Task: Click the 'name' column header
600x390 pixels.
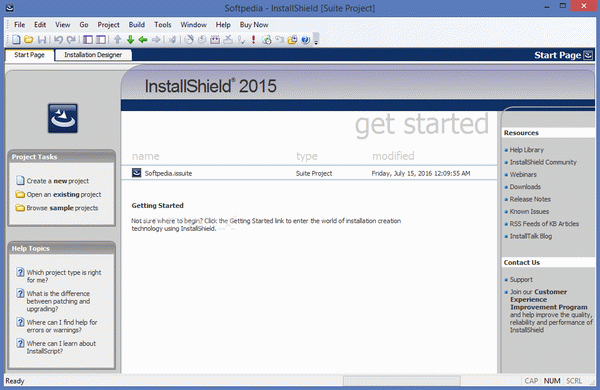Action: (145, 156)
